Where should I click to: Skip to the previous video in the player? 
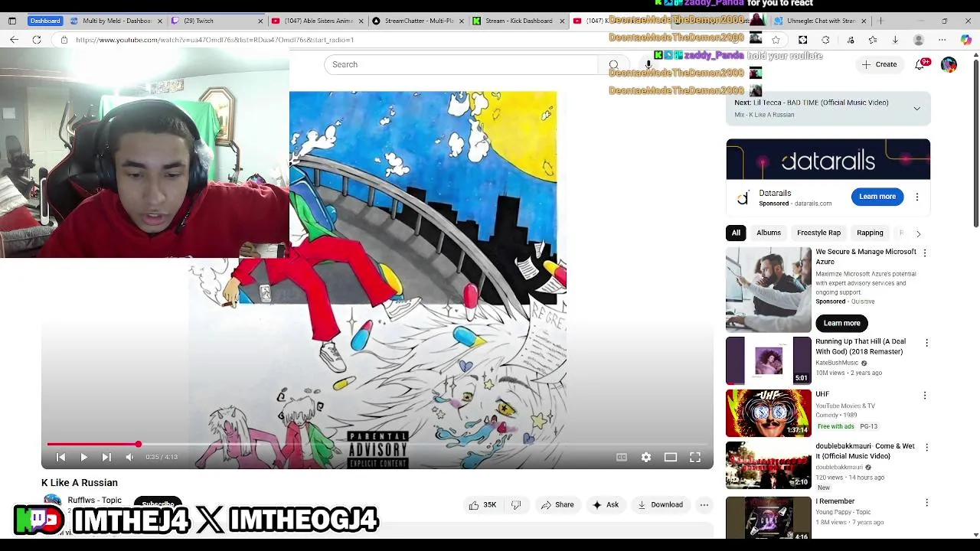coord(60,457)
